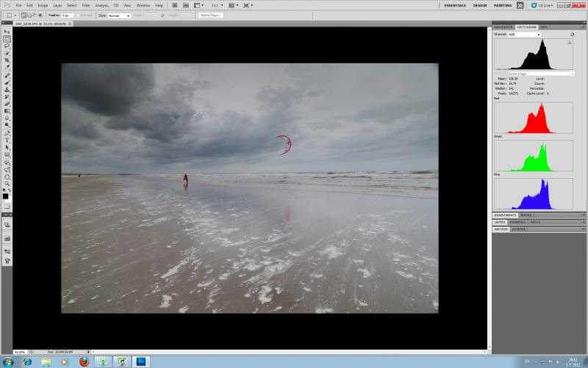Click the Feather input field

(67, 15)
